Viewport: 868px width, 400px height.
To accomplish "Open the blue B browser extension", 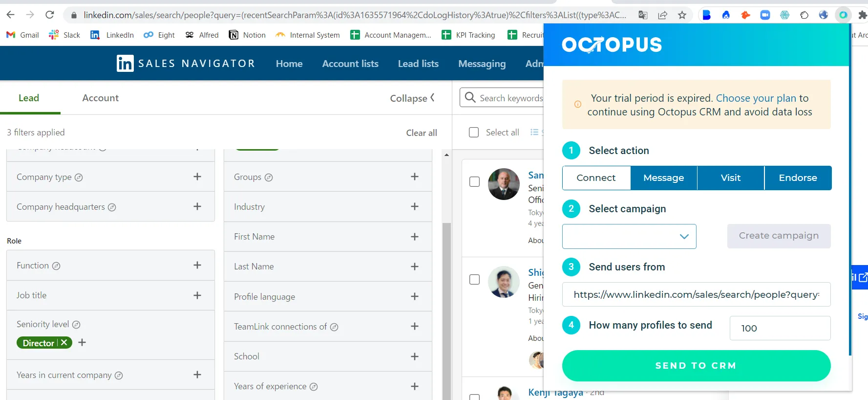I will tap(706, 15).
